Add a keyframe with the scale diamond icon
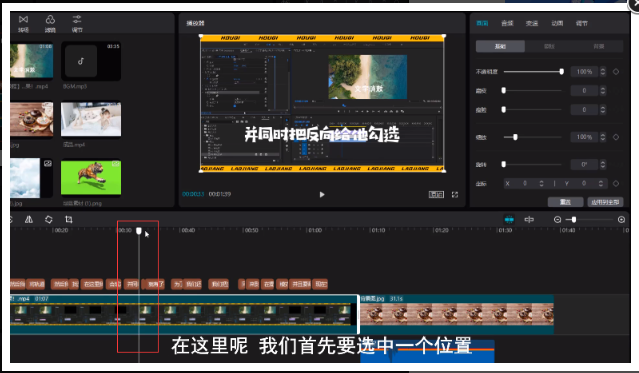This screenshot has height=373, width=639. click(x=616, y=137)
